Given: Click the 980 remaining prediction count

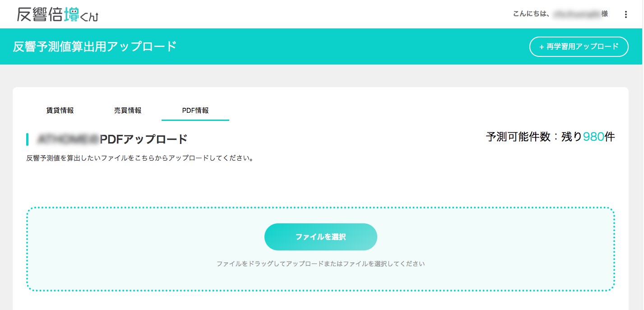Looking at the screenshot, I should click(x=593, y=137).
